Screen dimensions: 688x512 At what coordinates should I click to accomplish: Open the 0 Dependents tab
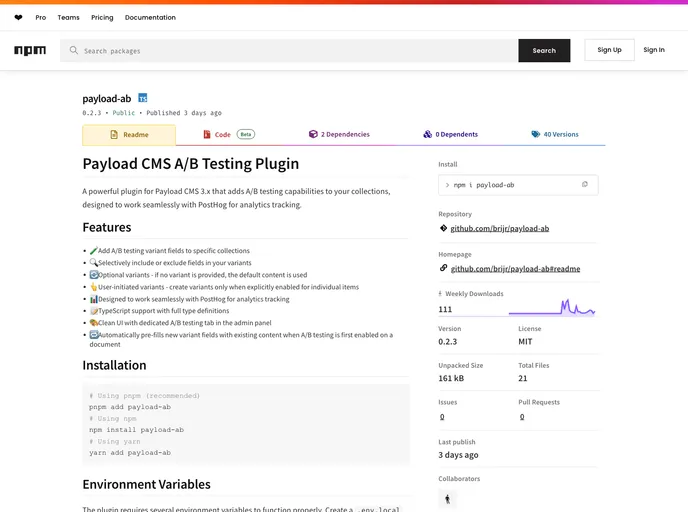450,134
